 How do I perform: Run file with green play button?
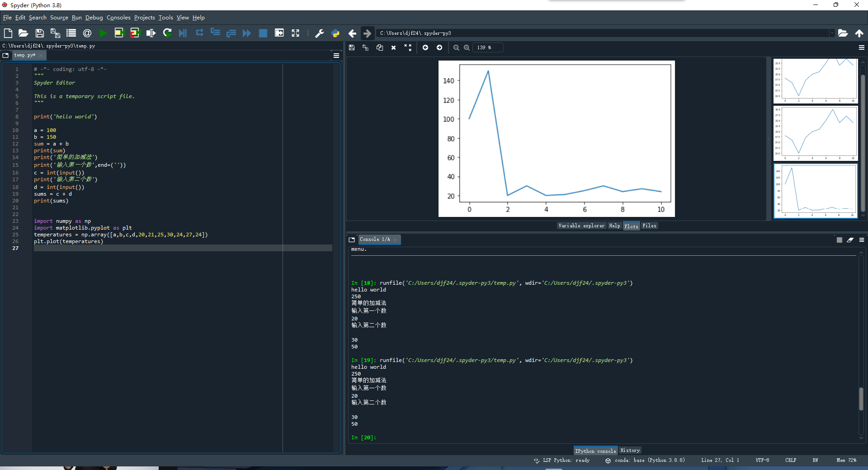(x=103, y=33)
